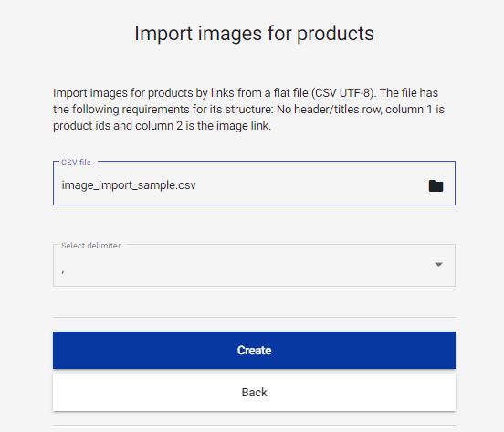Viewport: 504px width, 432px height.
Task: Open the Select delimiter dropdown
Action: click(x=254, y=265)
